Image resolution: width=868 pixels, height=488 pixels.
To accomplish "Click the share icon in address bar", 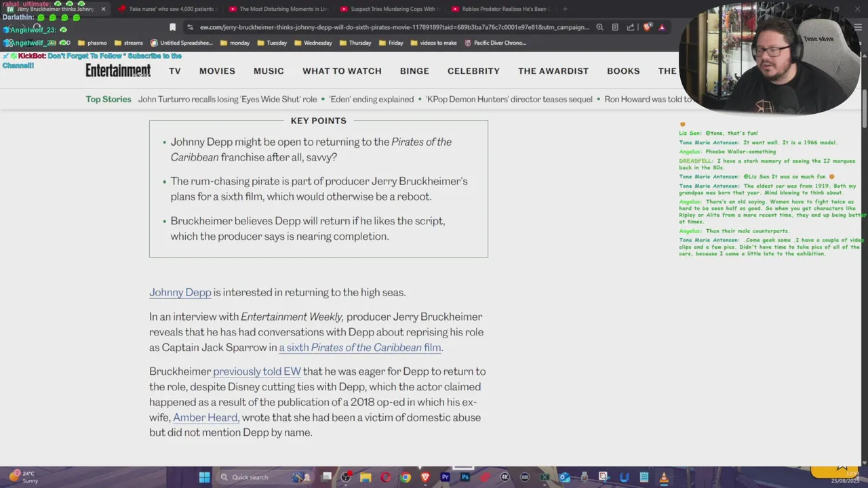I will tap(631, 27).
